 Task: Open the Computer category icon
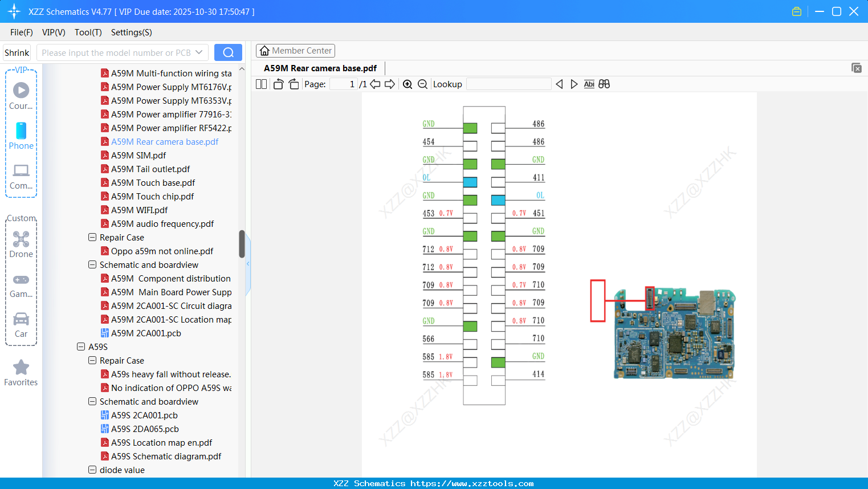coord(21,176)
